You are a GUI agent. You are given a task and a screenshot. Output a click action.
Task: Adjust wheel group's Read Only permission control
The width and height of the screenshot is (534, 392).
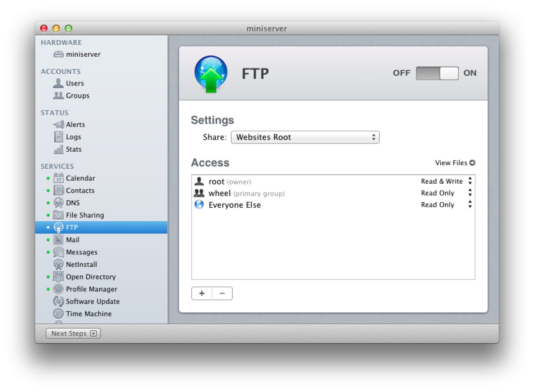(470, 193)
